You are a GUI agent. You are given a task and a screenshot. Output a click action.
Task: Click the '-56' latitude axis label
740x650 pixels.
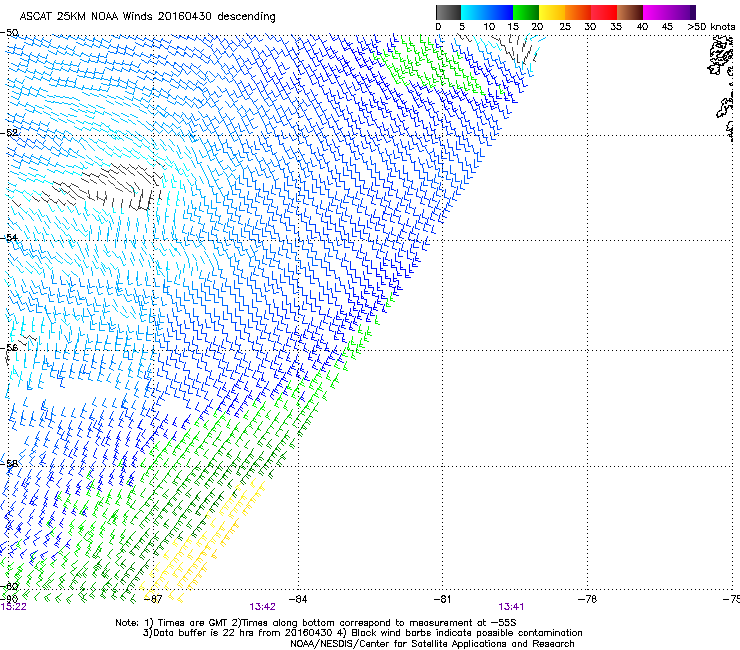pos(9,347)
